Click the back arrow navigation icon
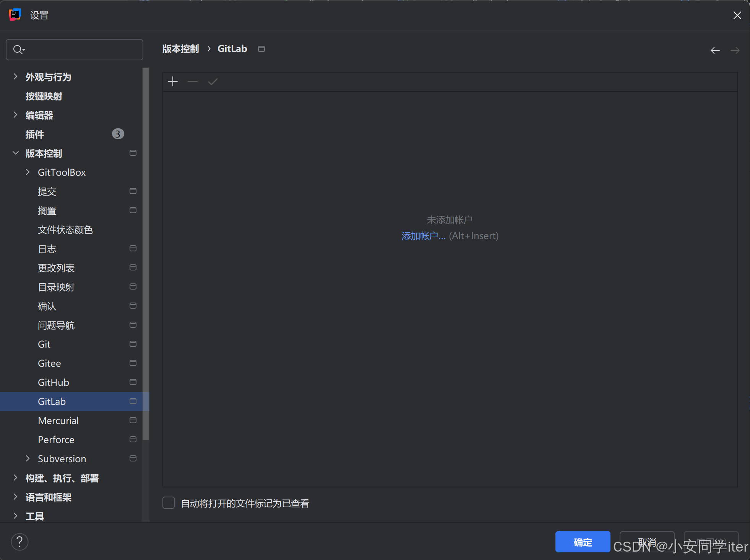This screenshot has width=750, height=560. [x=715, y=50]
